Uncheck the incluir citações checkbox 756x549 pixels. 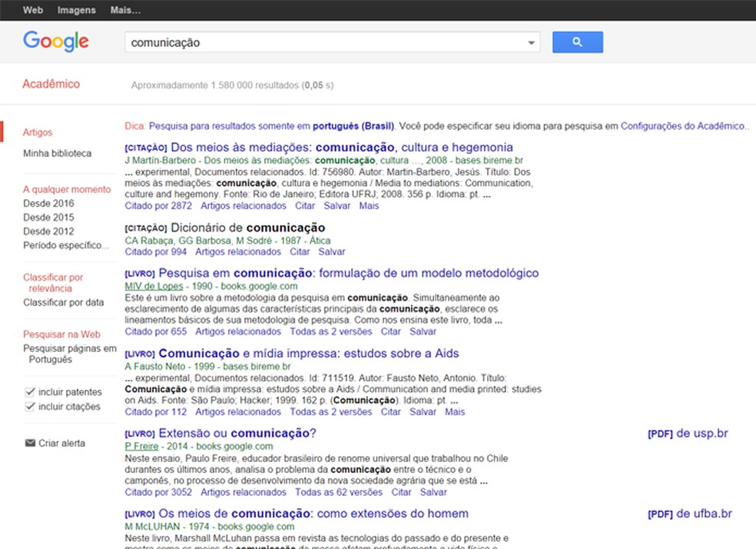point(30,407)
